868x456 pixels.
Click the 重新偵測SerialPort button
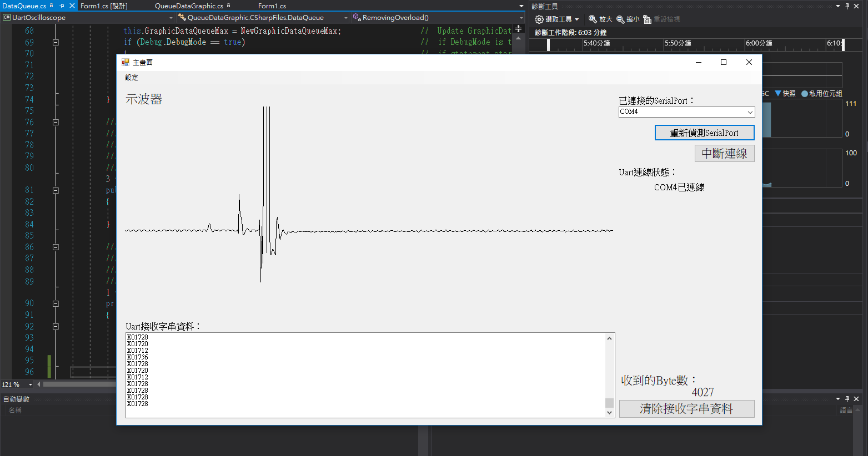704,133
